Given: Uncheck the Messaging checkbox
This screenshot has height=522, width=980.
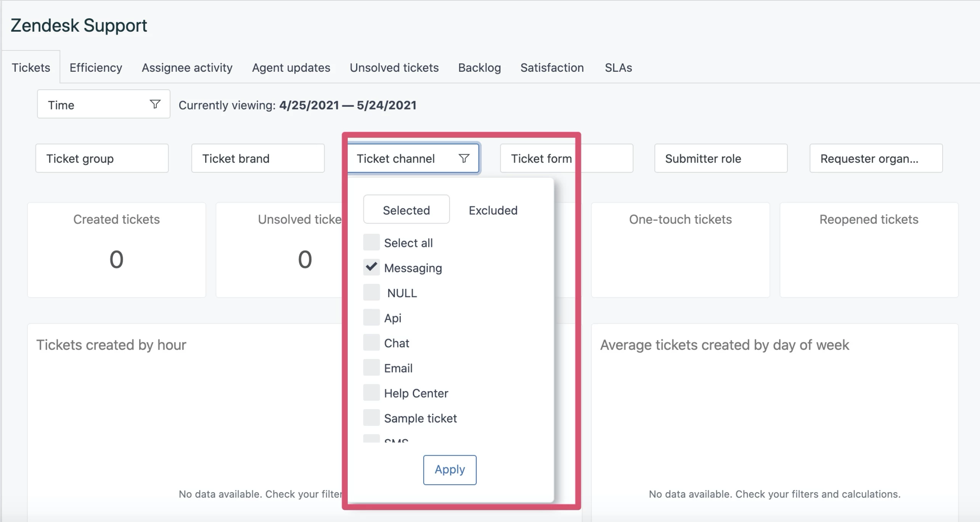Looking at the screenshot, I should [371, 267].
